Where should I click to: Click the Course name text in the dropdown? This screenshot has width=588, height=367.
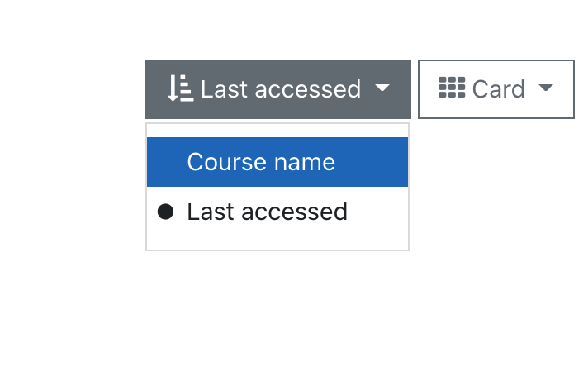(261, 162)
